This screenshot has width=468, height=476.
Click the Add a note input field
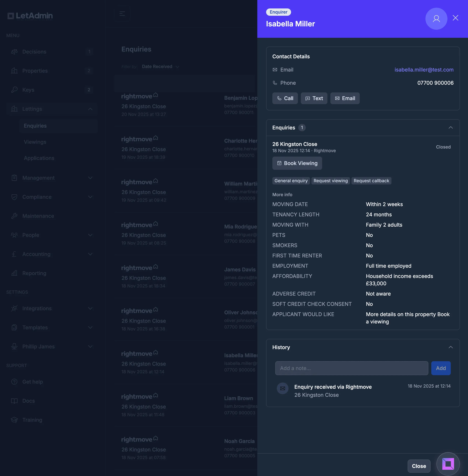(x=351, y=368)
